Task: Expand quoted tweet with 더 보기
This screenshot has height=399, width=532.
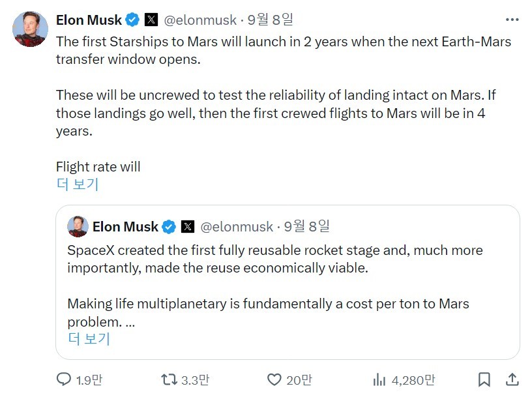Action: tap(89, 338)
